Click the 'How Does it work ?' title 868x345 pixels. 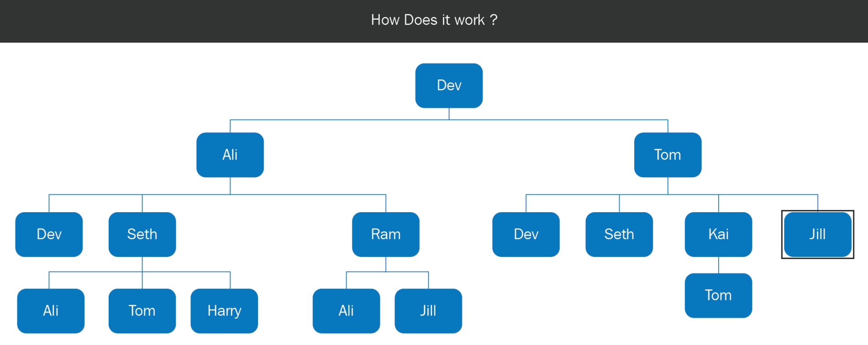434,20
